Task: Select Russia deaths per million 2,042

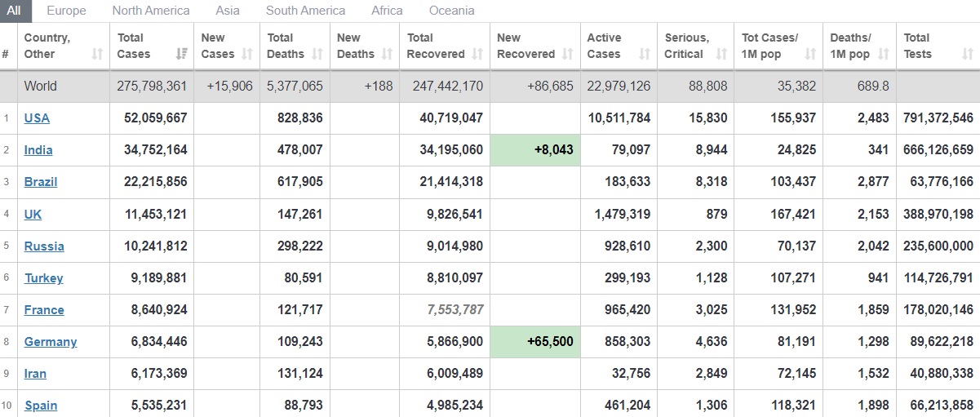Action: pos(873,246)
